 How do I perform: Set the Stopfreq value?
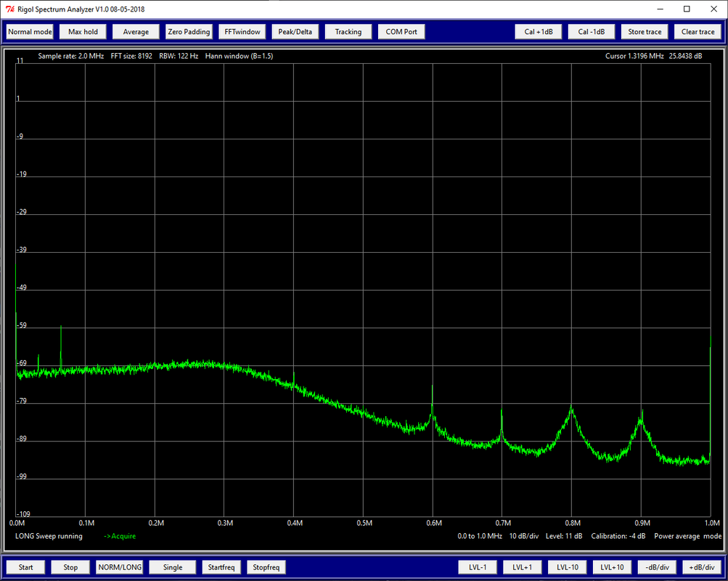266,567
